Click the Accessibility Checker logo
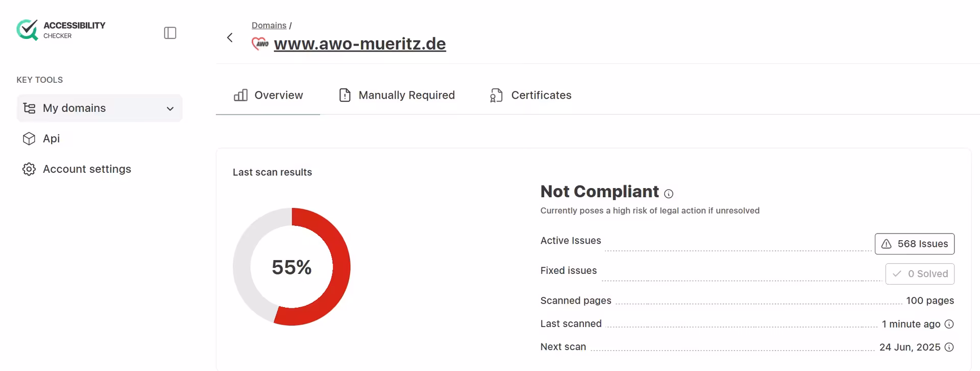This screenshot has height=371, width=980. pos(61,30)
